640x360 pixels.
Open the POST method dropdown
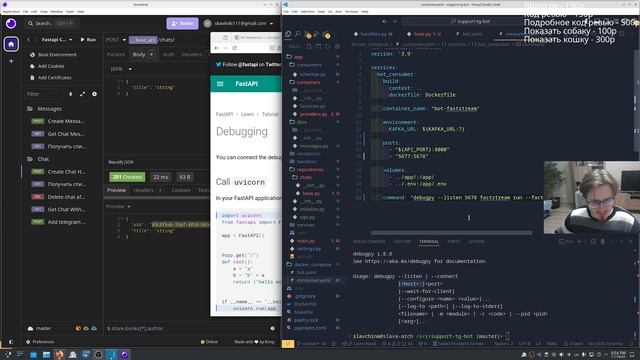click(116, 40)
